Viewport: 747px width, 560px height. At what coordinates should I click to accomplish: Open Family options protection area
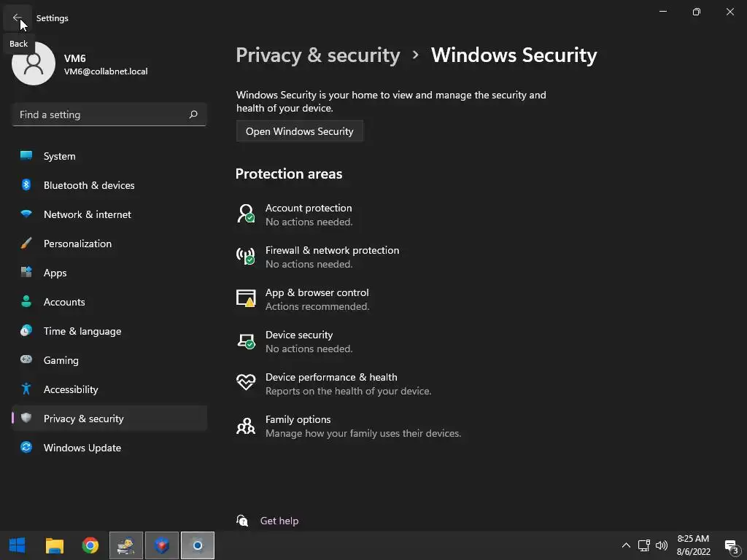click(349, 427)
